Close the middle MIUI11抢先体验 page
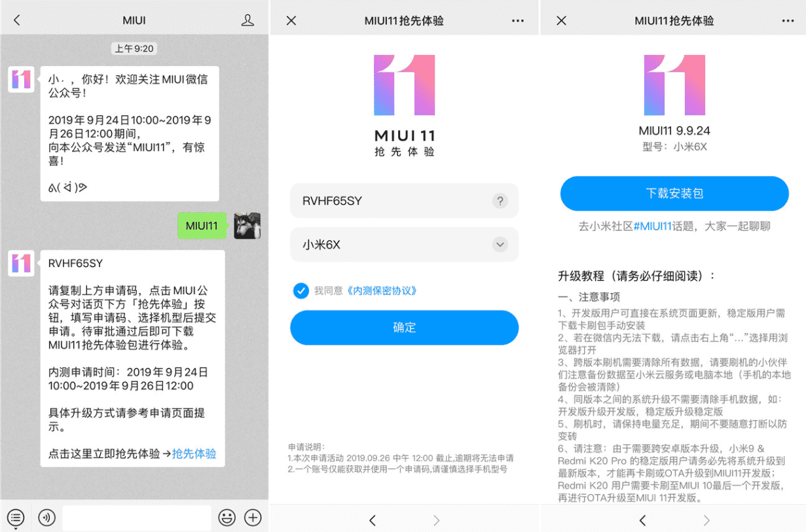Viewport: 806px width, 532px height. click(291, 20)
